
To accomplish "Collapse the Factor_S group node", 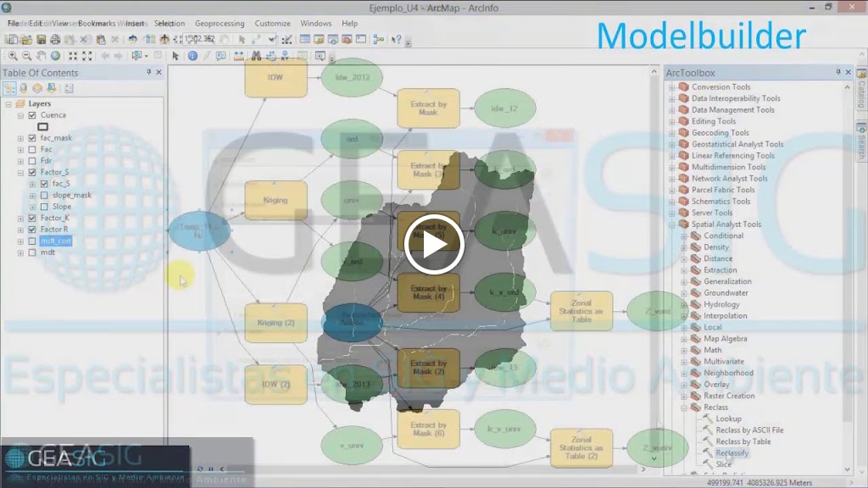I will click(20, 172).
